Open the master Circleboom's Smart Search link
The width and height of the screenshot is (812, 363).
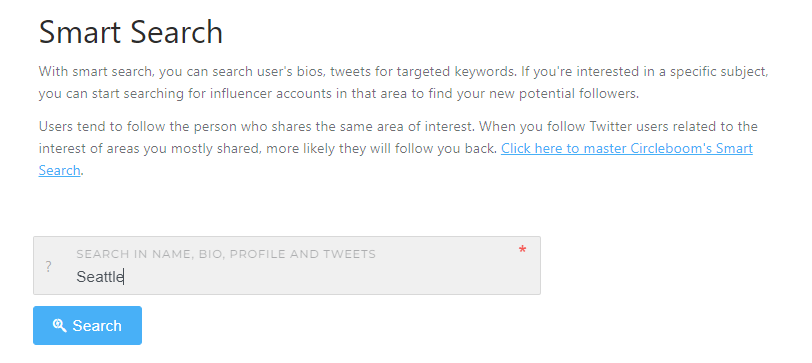[x=396, y=159]
